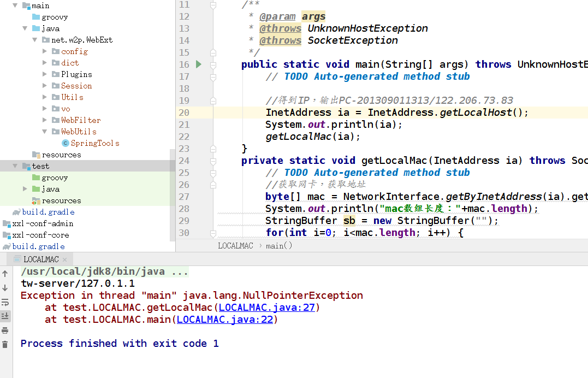This screenshot has height=378, width=588.
Task: Expand the vo package
Action: point(45,109)
